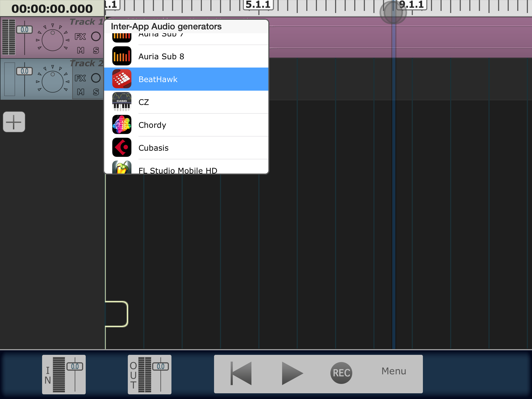Rewind to start of project

pos(241,373)
